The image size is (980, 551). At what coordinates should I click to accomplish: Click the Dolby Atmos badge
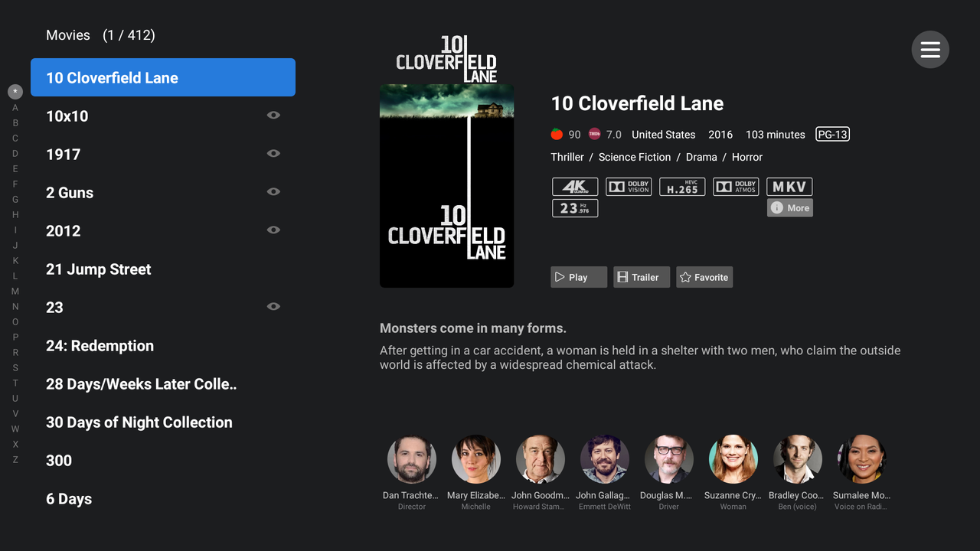[x=736, y=187]
